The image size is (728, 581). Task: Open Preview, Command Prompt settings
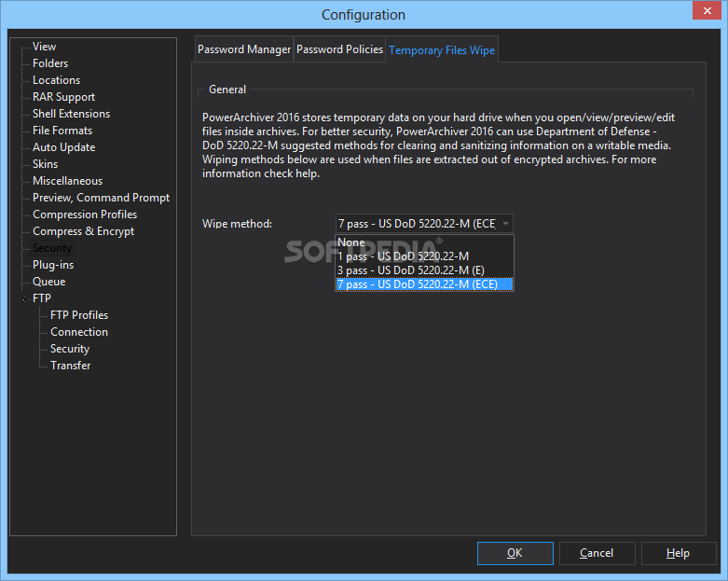tap(101, 198)
